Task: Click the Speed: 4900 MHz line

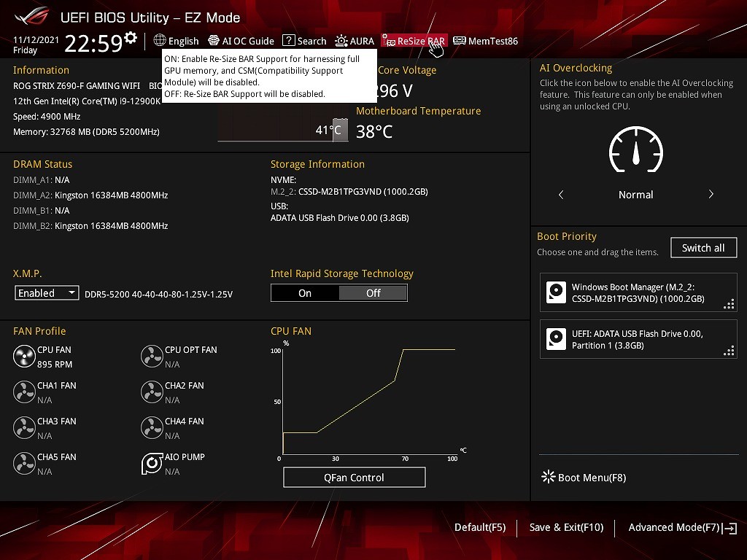Action: pyautogui.click(x=47, y=116)
